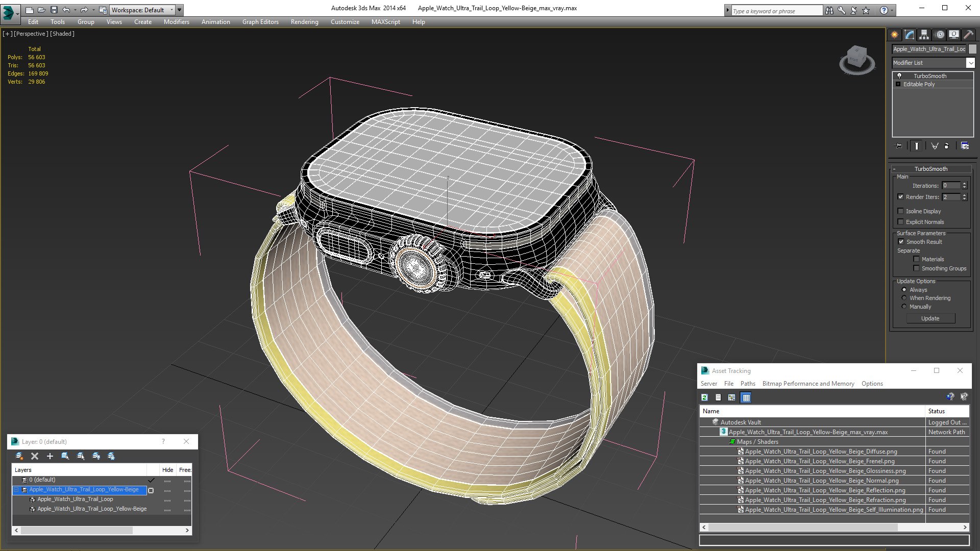Click Delete layer X icon
Image resolution: width=980 pixels, height=551 pixels.
click(35, 456)
